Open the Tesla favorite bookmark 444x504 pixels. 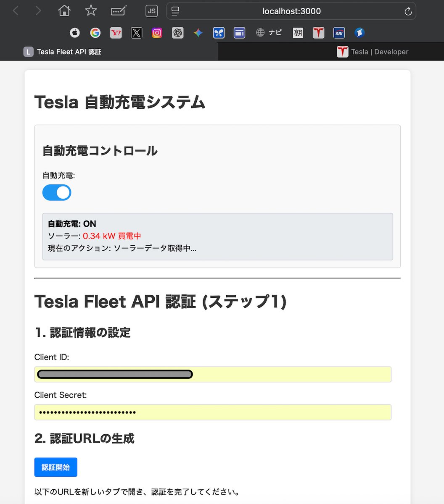319,33
